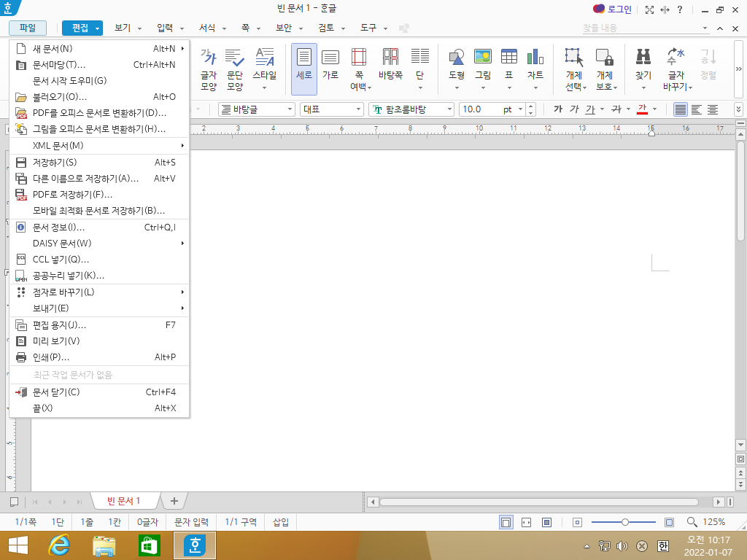Open Windows Store from taskbar
Screen dimensions: 747x560
[x=149, y=545]
